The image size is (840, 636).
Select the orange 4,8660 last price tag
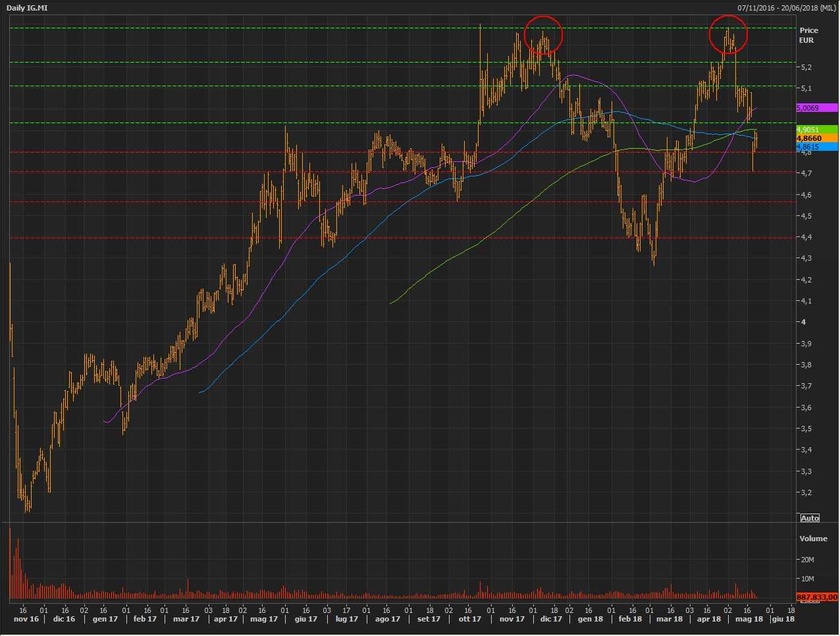pyautogui.click(x=817, y=138)
